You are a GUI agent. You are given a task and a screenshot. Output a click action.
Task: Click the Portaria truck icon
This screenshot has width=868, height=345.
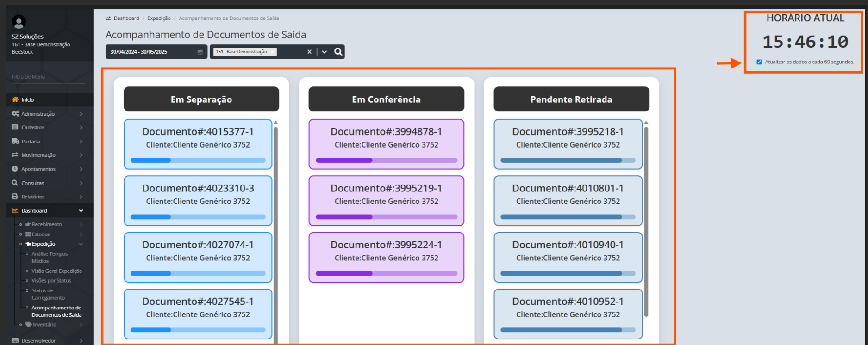15,141
